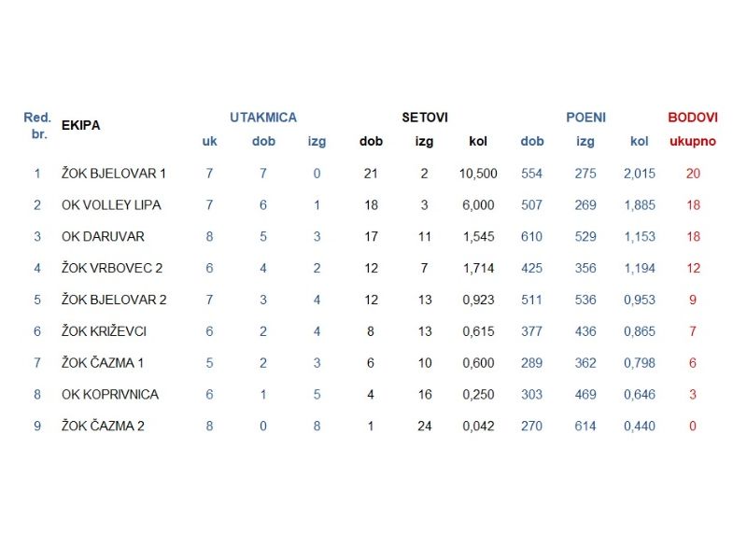Click the EKIPA column header
This screenshot has width=747, height=560.
80,125
